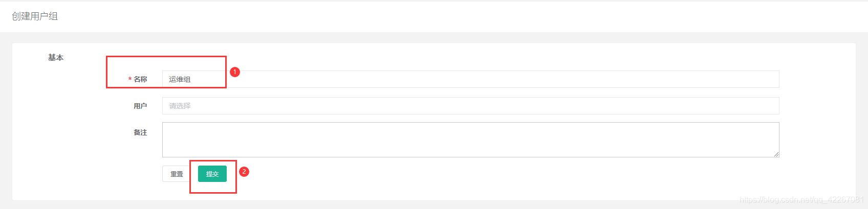This screenshot has width=868, height=209.
Task: Click the 备注 textarea resize handle
Action: 776,154
